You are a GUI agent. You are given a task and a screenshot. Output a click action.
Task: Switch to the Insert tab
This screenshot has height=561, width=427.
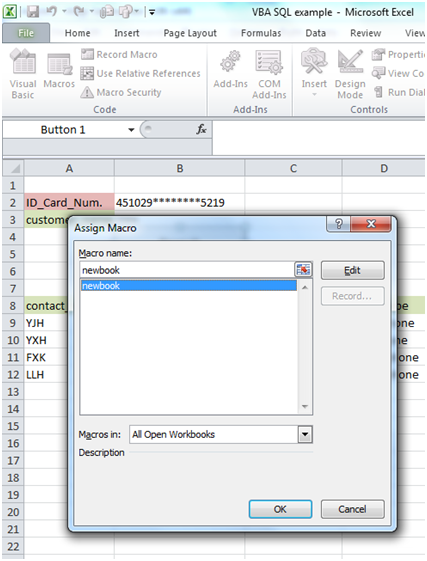tap(127, 33)
